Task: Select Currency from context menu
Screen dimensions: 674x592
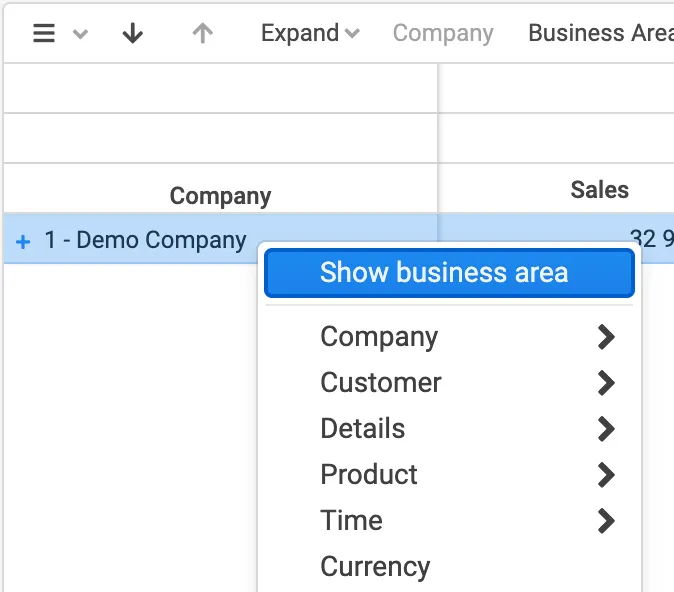Action: pyautogui.click(x=374, y=567)
